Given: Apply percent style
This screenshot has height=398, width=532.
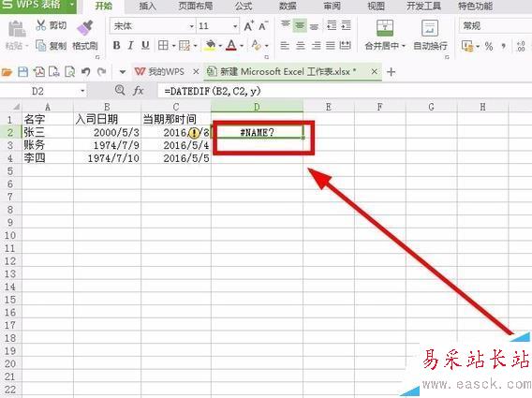Looking at the screenshot, I should (489, 46).
